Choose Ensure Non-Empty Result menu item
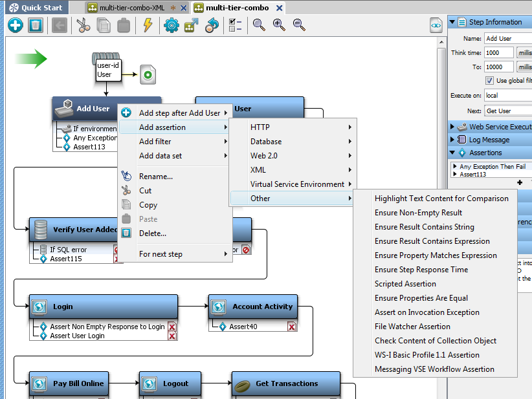Image resolution: width=532 pixels, height=399 pixels. [x=418, y=213]
